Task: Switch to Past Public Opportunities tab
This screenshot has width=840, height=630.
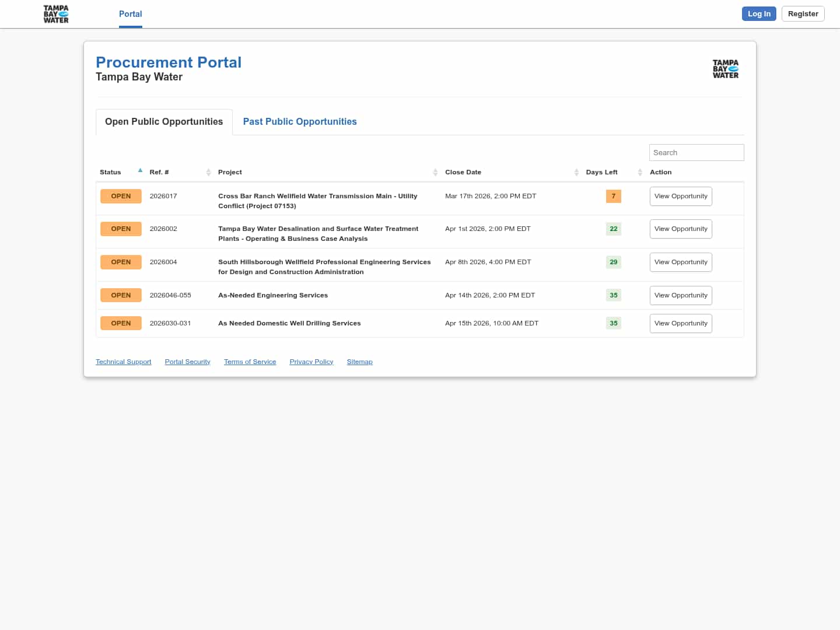Action: click(x=299, y=122)
